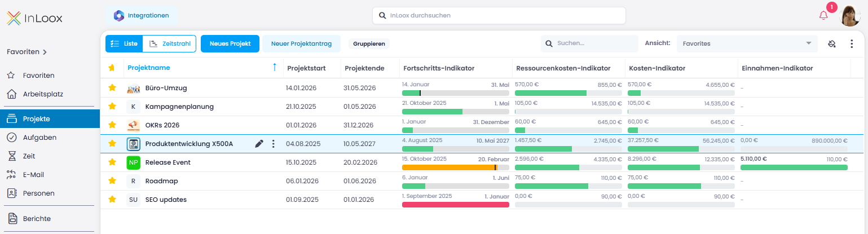Click the Neues Projekt button
The height and width of the screenshot is (234, 868).
pyautogui.click(x=230, y=43)
